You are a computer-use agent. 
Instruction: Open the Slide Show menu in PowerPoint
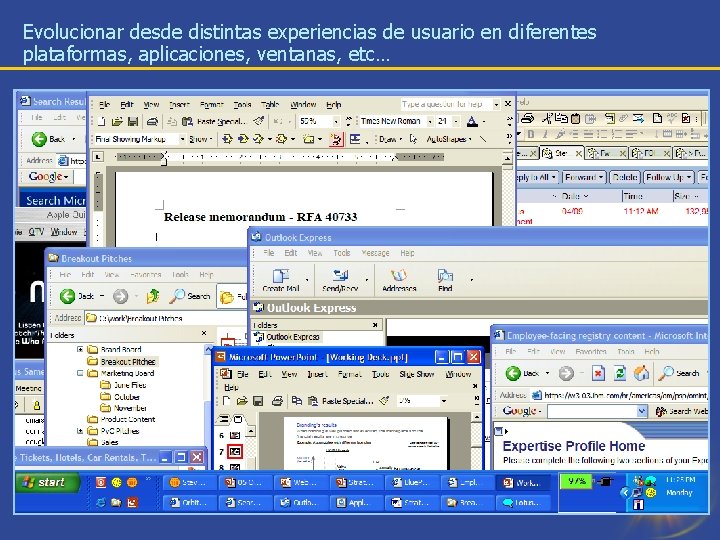tap(416, 374)
